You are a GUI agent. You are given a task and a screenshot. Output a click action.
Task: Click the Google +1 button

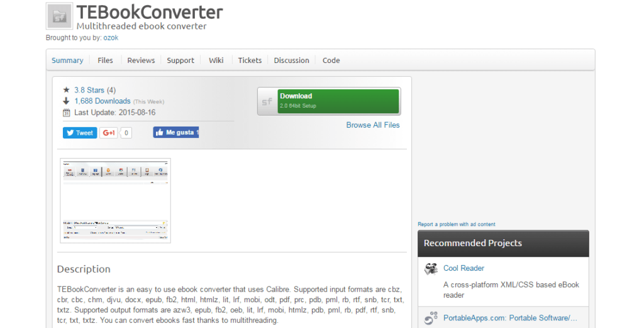[108, 133]
